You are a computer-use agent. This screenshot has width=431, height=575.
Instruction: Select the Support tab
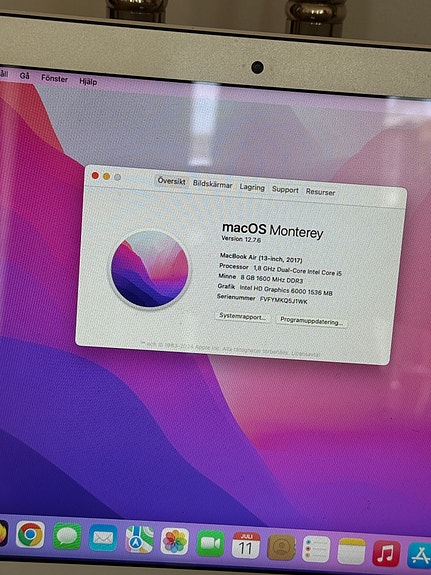click(285, 189)
